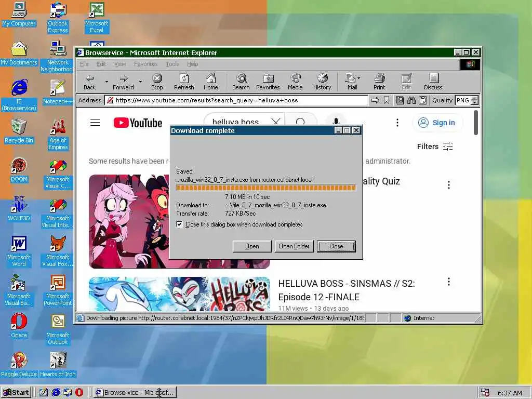Click the Back toolbar button
This screenshot has height=399, width=532.
click(89, 82)
